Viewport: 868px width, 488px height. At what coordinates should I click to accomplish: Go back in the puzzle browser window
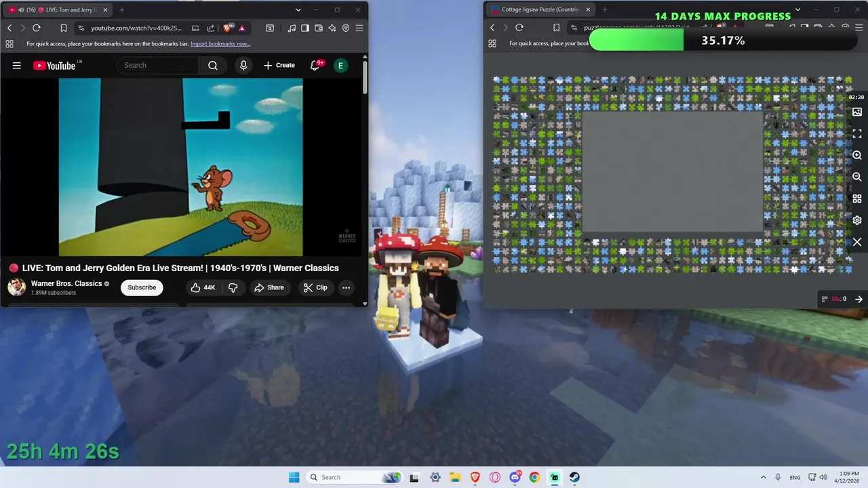tap(492, 28)
